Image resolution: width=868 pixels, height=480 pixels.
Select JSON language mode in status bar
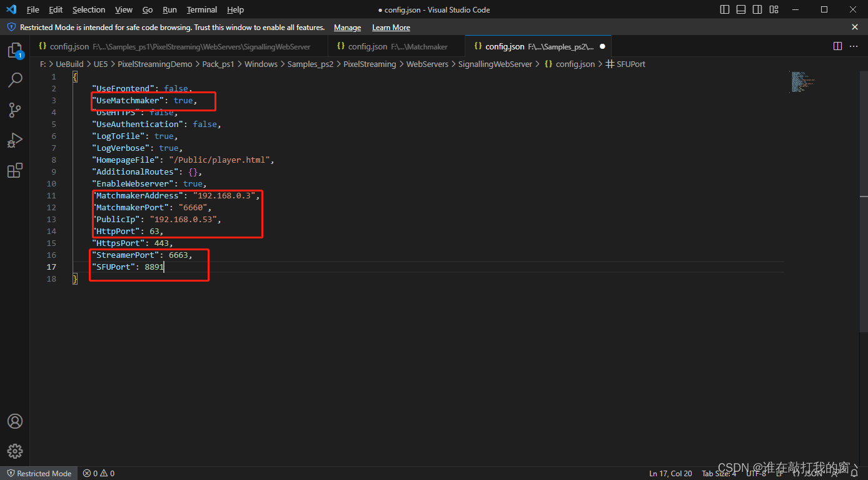pyautogui.click(x=813, y=474)
